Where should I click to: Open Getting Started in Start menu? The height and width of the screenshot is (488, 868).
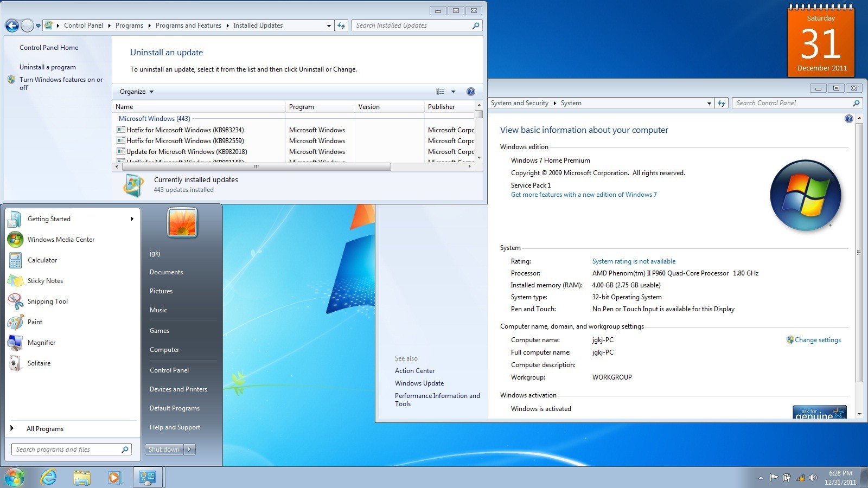click(x=72, y=219)
